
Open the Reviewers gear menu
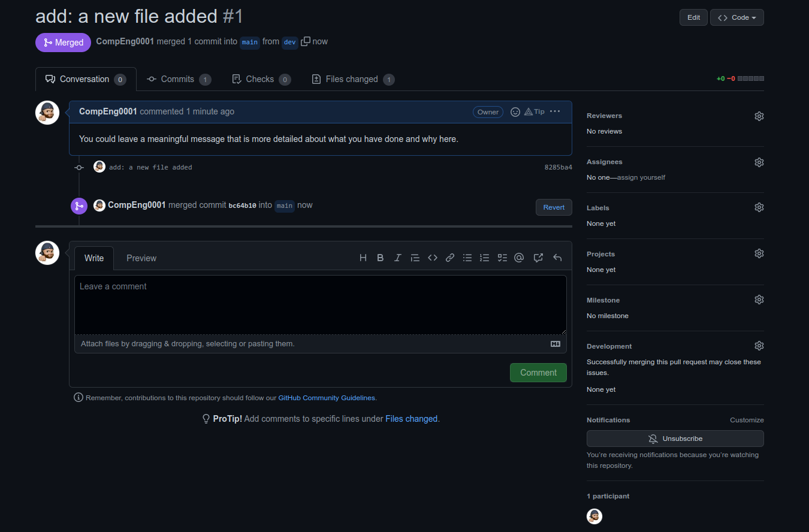[x=759, y=116]
